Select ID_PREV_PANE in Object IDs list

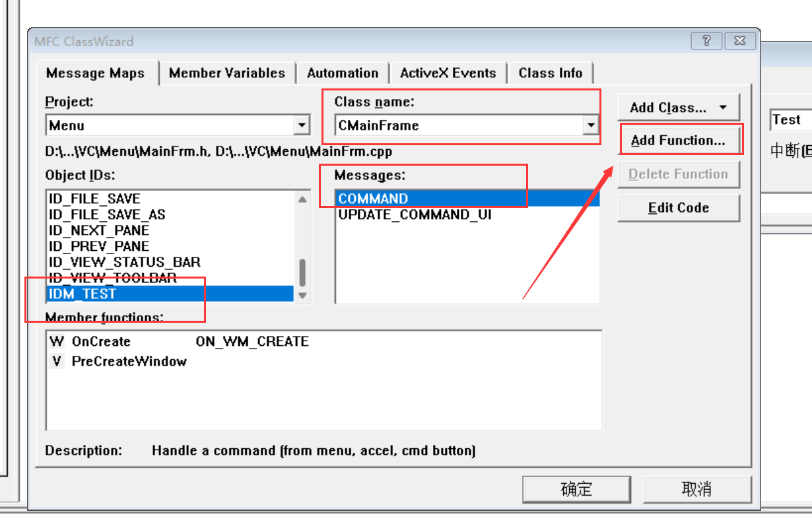point(170,246)
